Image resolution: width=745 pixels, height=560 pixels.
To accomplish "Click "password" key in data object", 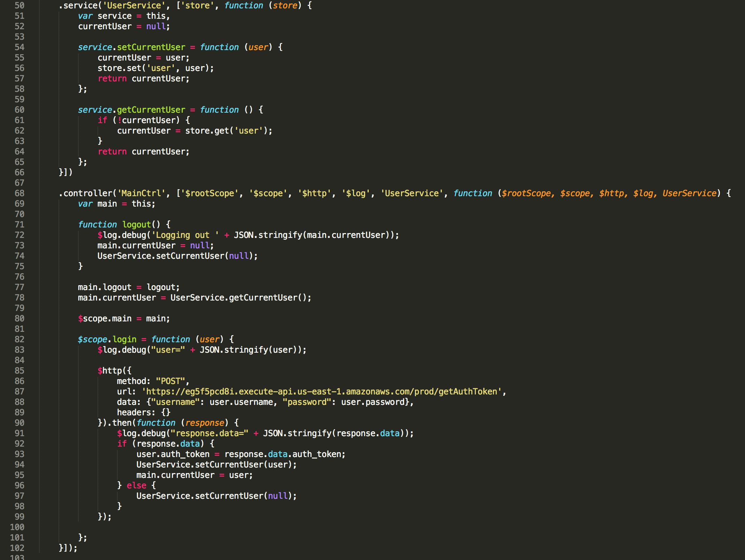I will click(x=307, y=402).
